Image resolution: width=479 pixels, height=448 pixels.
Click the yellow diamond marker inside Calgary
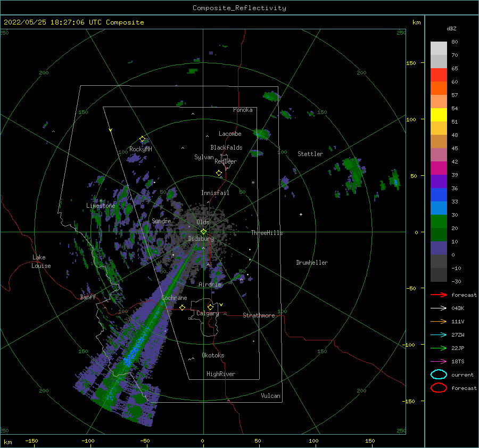pos(210,307)
